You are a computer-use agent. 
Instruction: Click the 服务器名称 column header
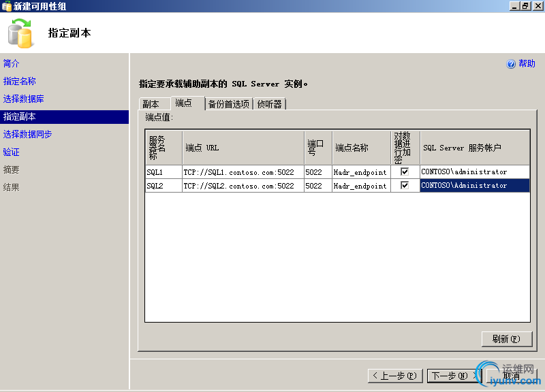[x=163, y=147]
